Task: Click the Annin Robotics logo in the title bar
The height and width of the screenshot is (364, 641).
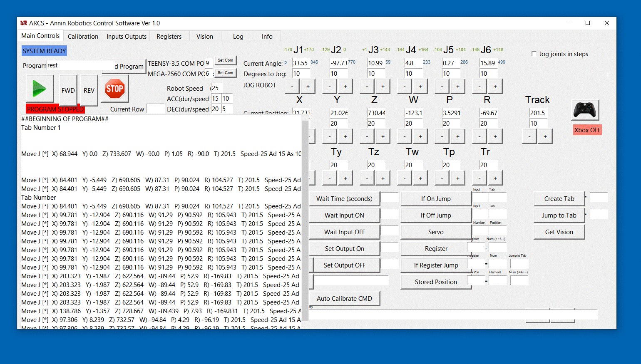Action: pos(24,23)
